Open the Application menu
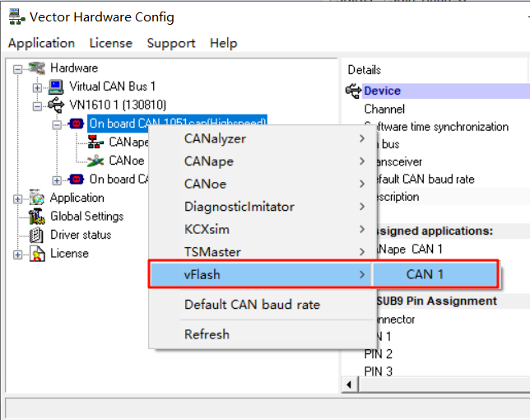530x420 pixels. pyautogui.click(x=42, y=43)
